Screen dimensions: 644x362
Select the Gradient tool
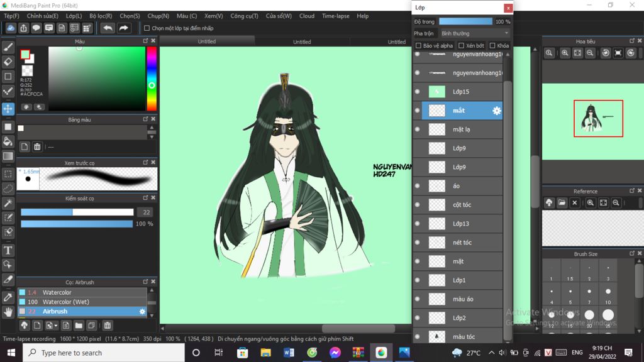point(8,156)
